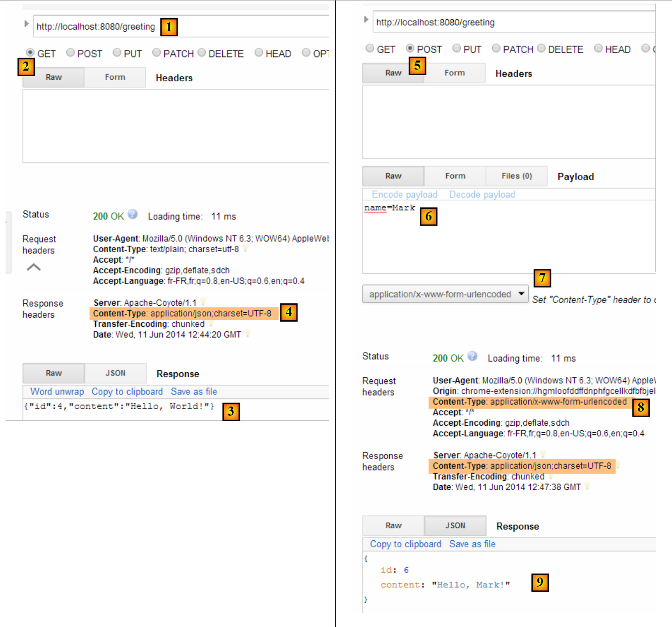Select the HEAD method in right panel
This screenshot has width=672, height=627.
(x=598, y=48)
